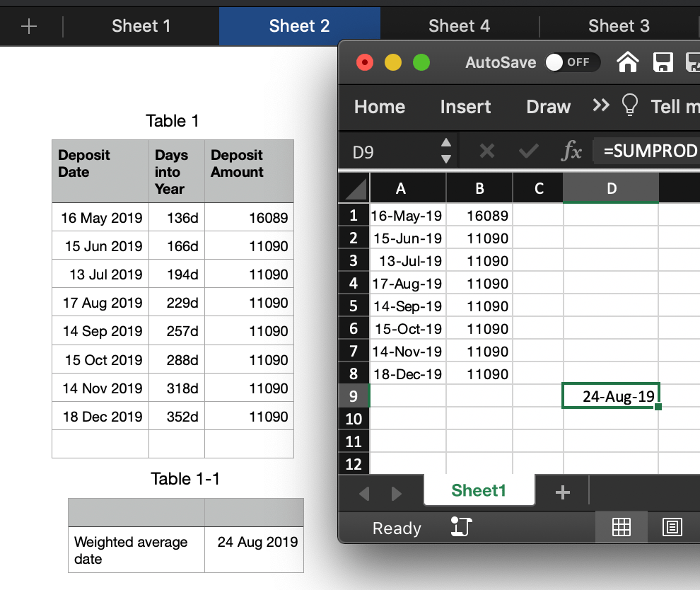Image resolution: width=700 pixels, height=590 pixels.
Task: Click cell with 13-Jul-19
Action: tap(407, 260)
